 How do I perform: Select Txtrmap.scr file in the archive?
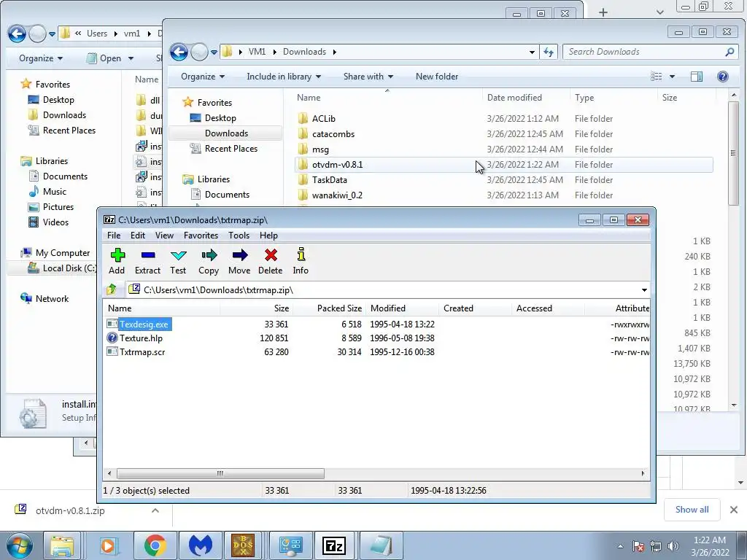click(142, 352)
